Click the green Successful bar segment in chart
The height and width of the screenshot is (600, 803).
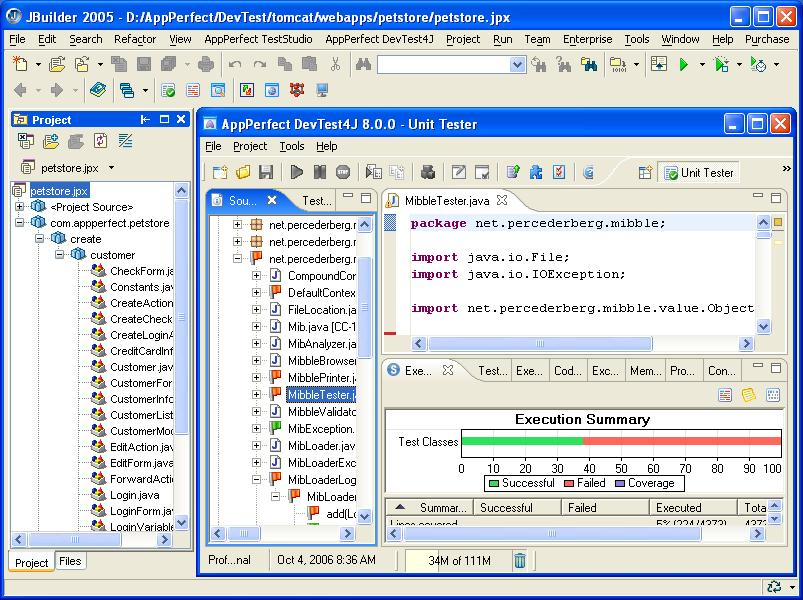coord(522,441)
